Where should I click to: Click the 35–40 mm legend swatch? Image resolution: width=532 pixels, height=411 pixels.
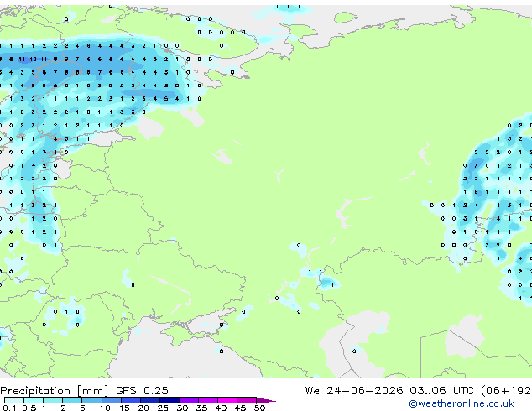pyautogui.click(x=208, y=400)
